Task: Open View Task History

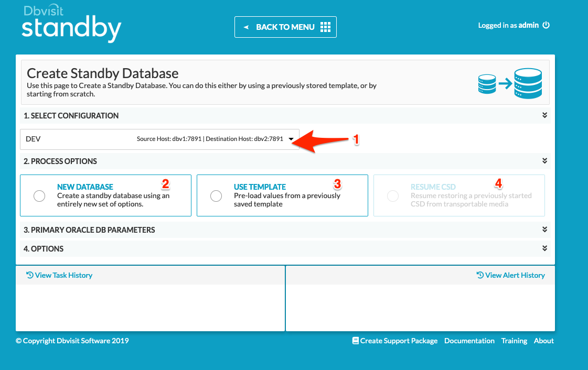Action: [x=63, y=275]
